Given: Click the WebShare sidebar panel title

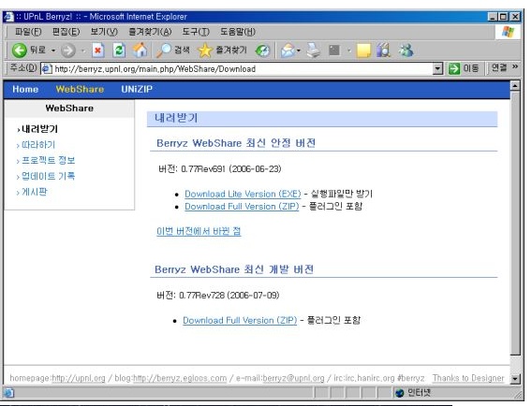Looking at the screenshot, I should point(69,109).
